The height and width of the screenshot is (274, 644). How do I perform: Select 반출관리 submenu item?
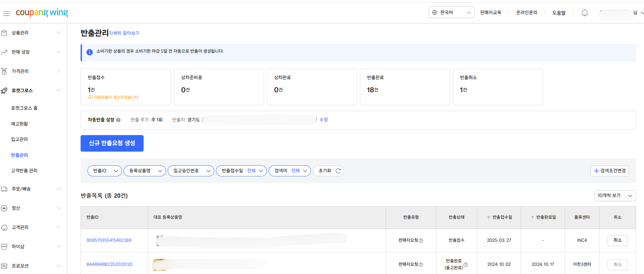(19, 155)
